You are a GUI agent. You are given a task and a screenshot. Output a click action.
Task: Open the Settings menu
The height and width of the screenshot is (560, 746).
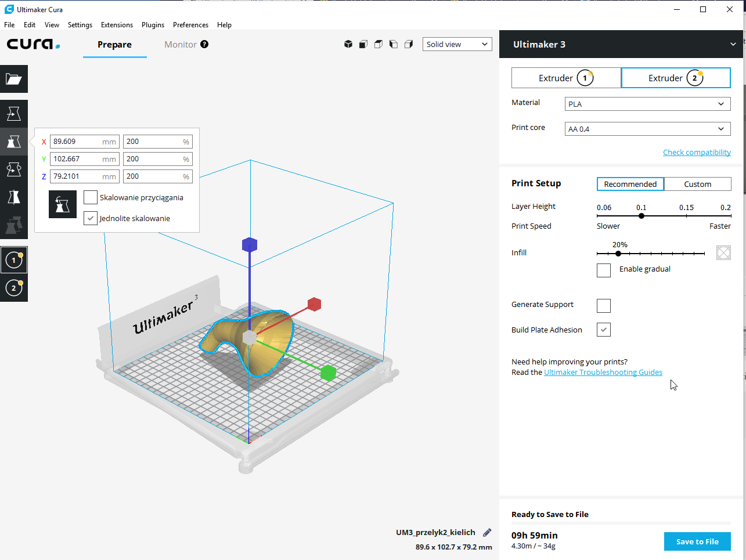tap(80, 25)
